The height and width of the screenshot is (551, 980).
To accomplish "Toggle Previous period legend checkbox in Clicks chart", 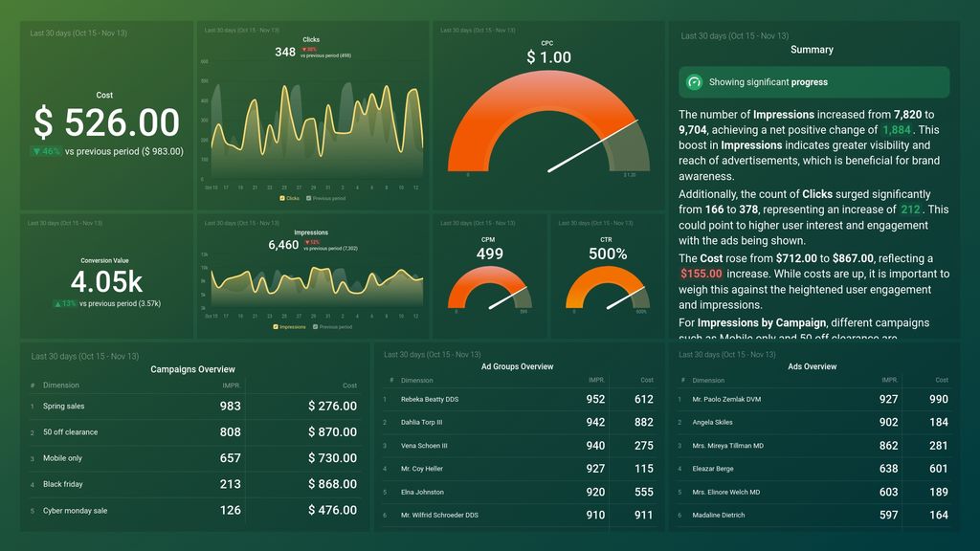I will click(x=309, y=198).
